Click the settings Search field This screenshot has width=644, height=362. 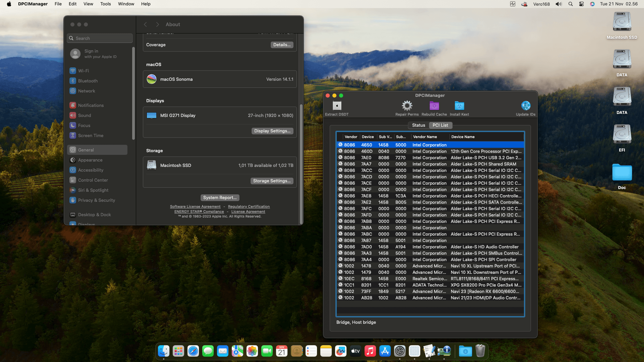(x=100, y=38)
